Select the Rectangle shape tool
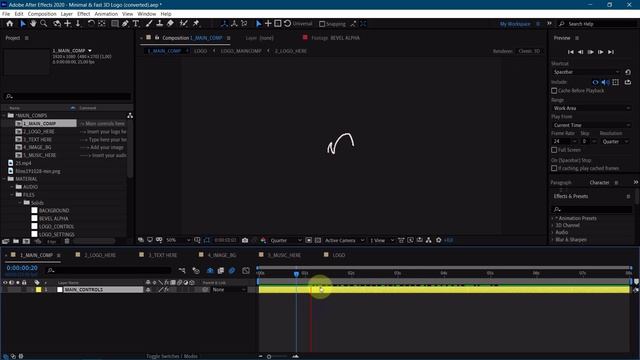 [x=115, y=24]
